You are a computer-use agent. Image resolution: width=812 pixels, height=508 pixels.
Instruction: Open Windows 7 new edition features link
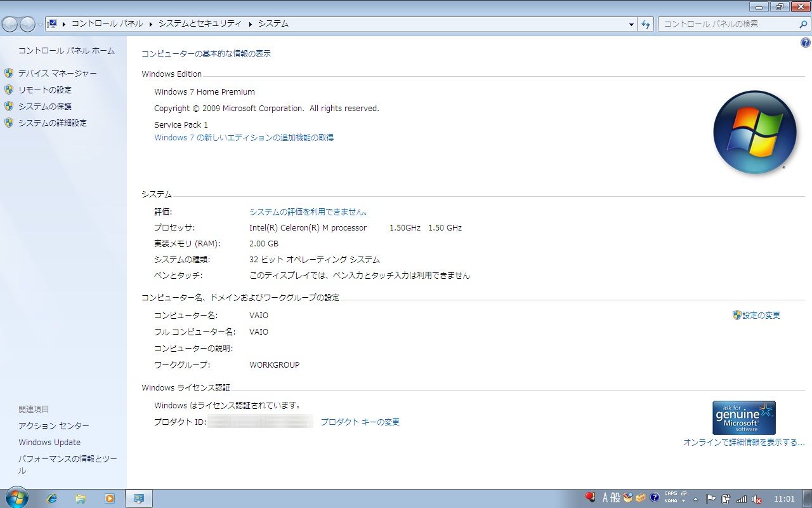click(x=244, y=137)
